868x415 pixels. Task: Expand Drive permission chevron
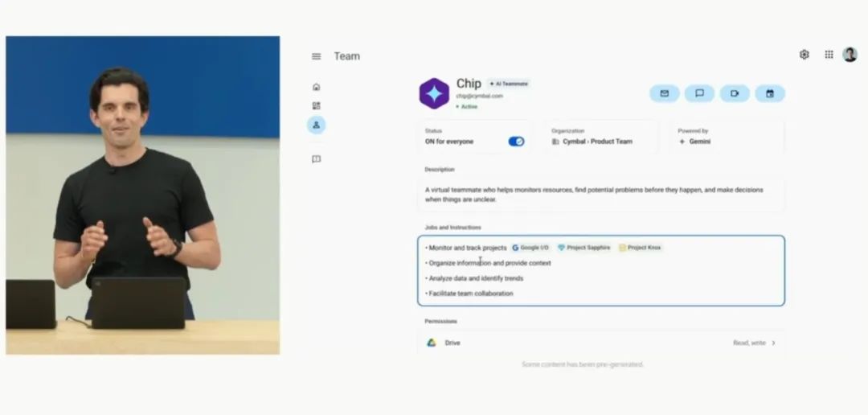774,343
